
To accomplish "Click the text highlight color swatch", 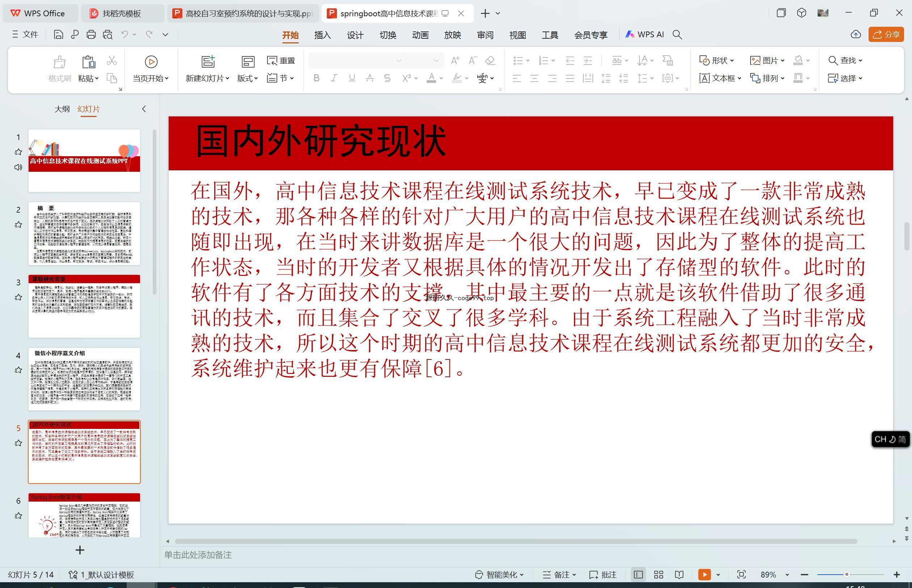I will [457, 78].
